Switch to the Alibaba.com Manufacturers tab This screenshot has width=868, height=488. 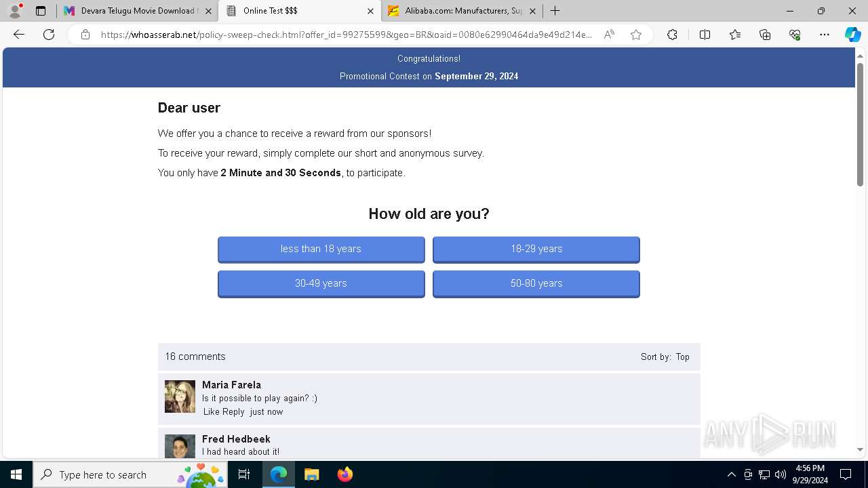[461, 11]
